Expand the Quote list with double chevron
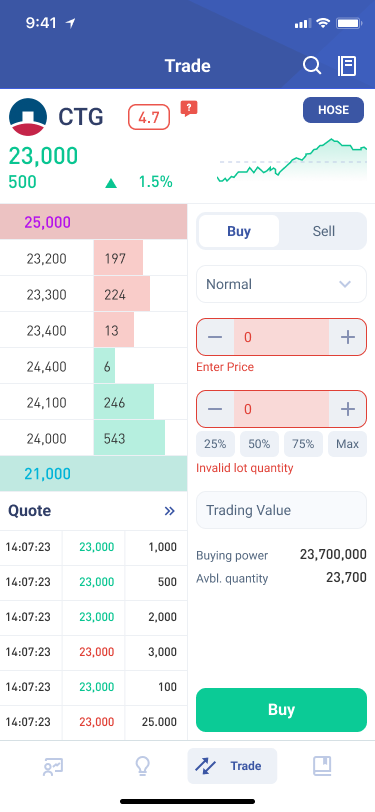Viewport: 375px width, 812px height. (169, 511)
